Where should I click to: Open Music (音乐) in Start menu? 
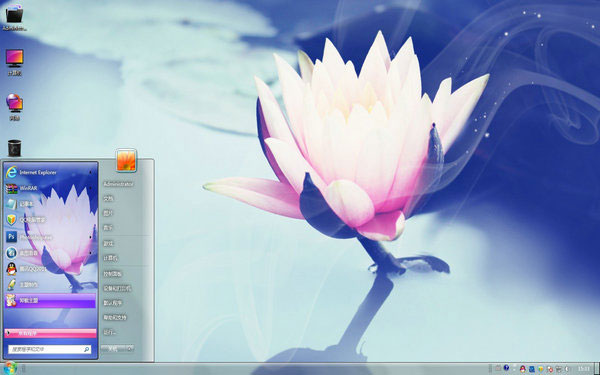[108, 228]
